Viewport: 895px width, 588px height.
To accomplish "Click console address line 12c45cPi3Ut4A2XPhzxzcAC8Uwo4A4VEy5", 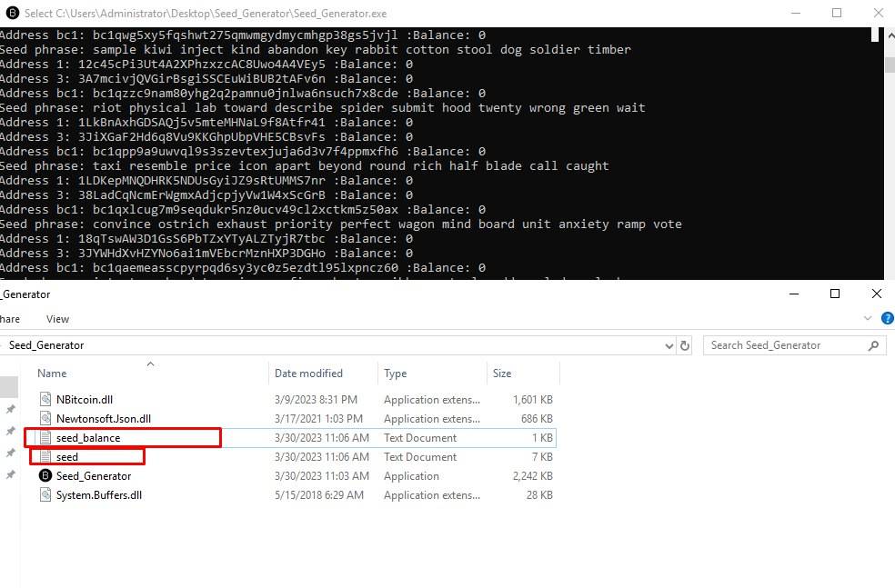I will point(206,64).
